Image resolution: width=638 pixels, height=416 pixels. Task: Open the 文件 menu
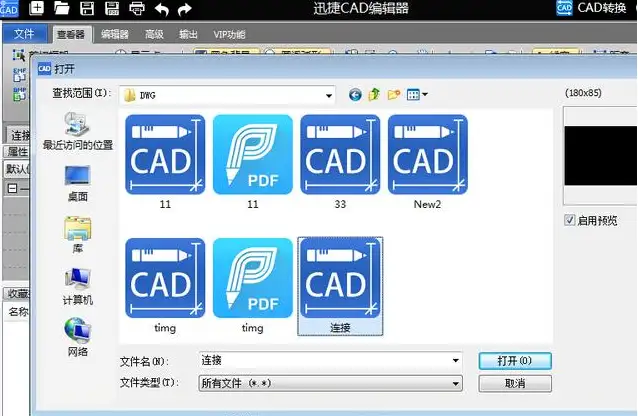pyautogui.click(x=24, y=34)
